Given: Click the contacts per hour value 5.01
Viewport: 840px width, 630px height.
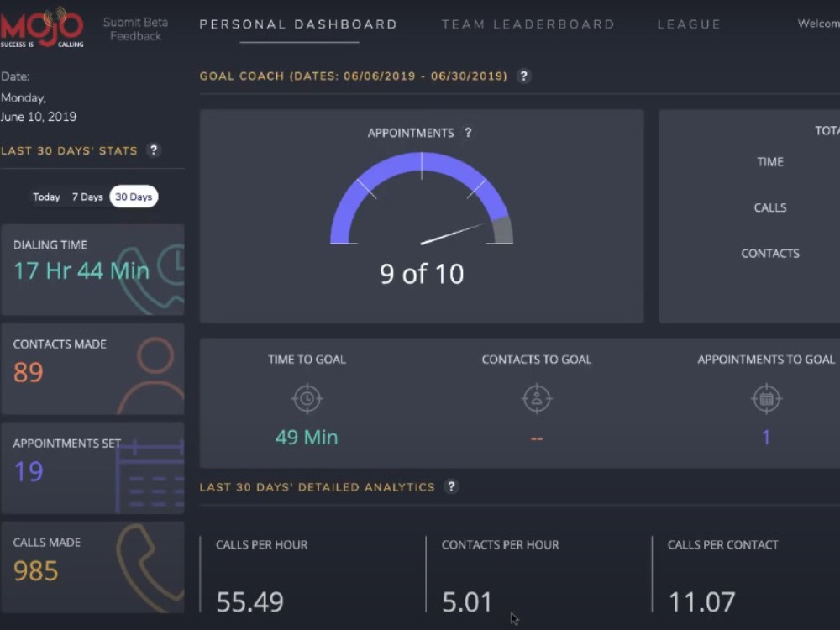Looking at the screenshot, I should [x=466, y=601].
